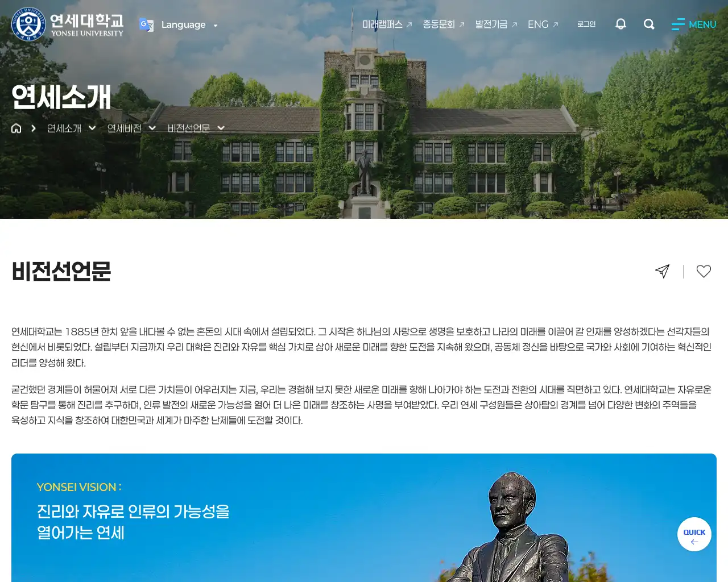Screen dimensions: 728x582
Task: Open the search magnifier icon
Action: (649, 24)
